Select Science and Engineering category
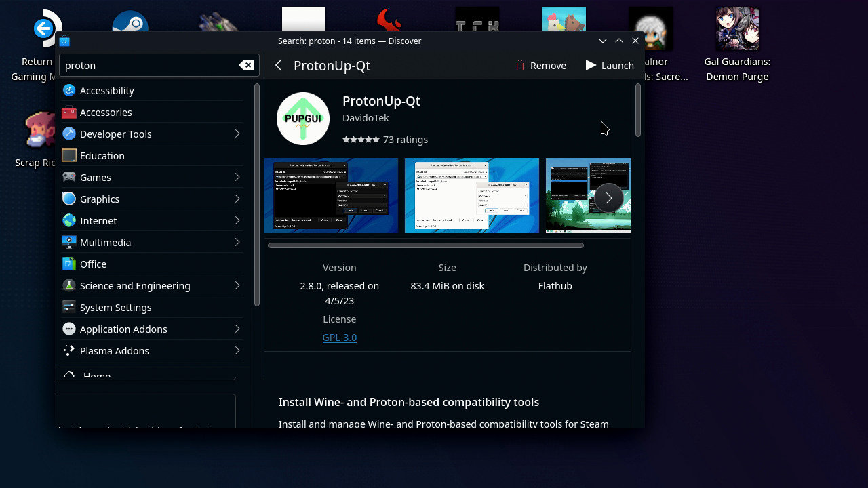Image resolution: width=868 pixels, height=488 pixels. (135, 285)
